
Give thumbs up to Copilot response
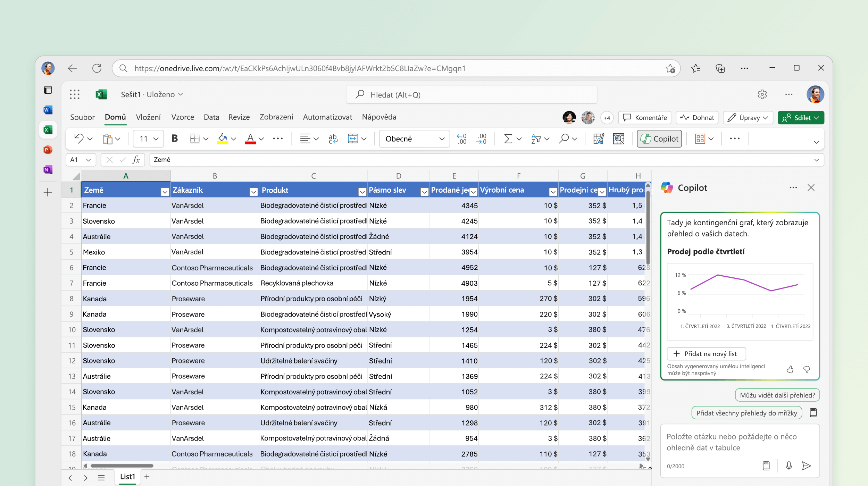(790, 369)
